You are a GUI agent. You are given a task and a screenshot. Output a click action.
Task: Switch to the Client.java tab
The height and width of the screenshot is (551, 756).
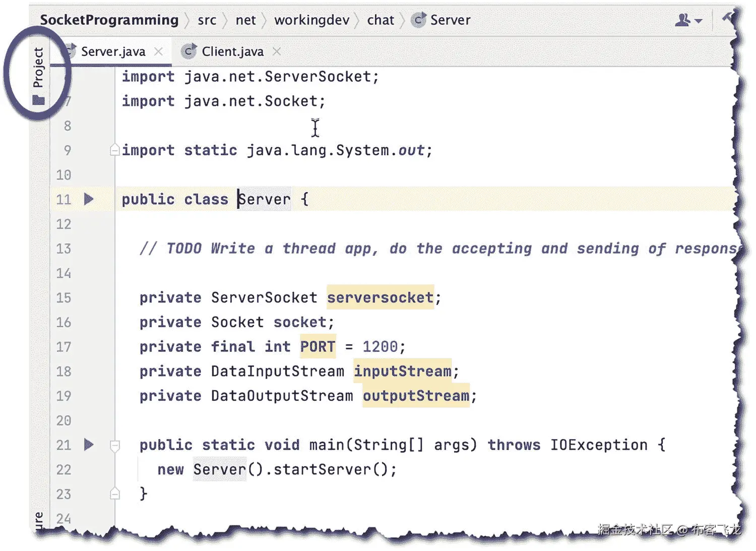click(232, 51)
